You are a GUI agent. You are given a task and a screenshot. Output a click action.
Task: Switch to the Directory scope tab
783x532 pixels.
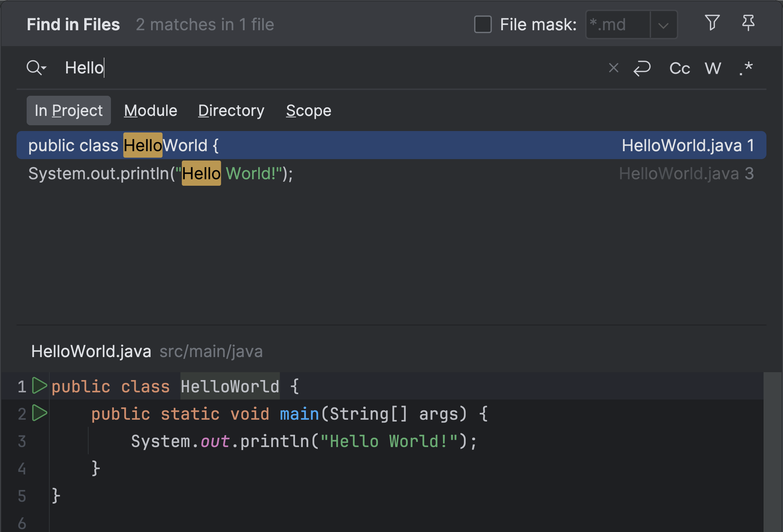click(231, 111)
